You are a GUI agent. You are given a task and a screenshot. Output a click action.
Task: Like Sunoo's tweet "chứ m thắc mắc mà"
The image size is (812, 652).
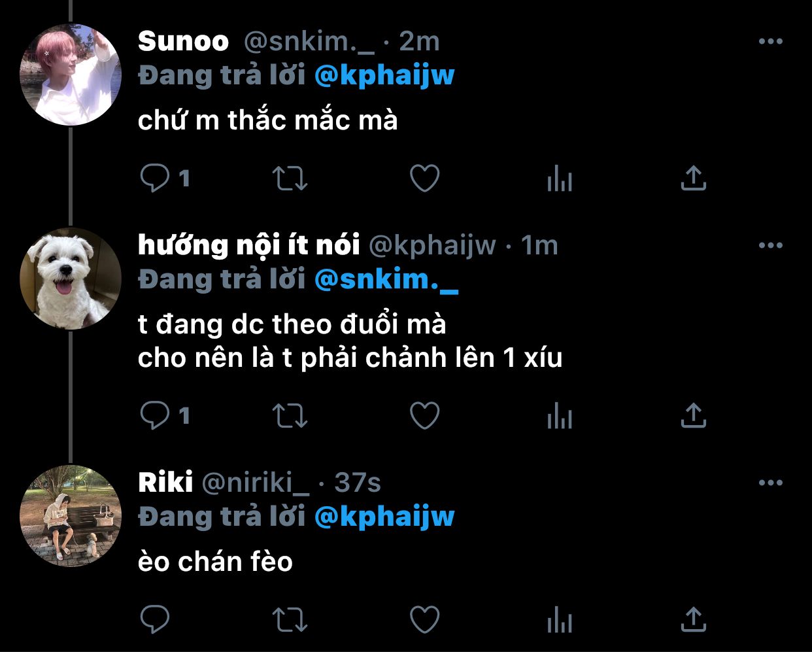(x=424, y=178)
